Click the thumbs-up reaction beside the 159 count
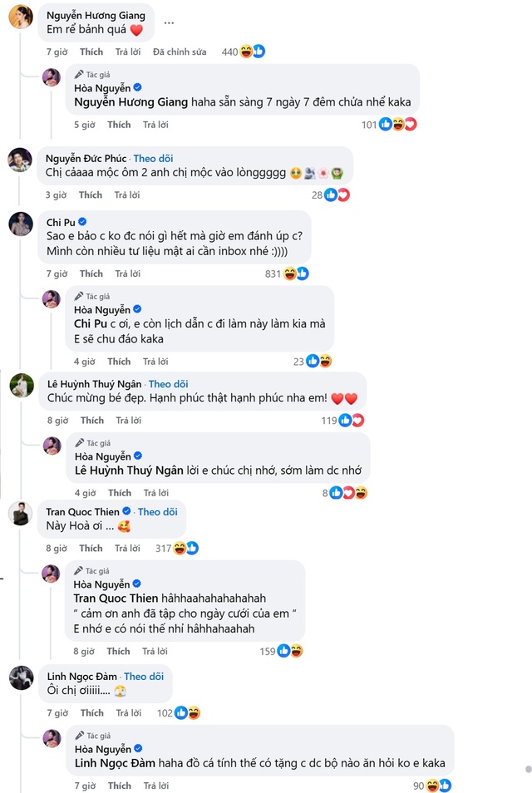This screenshot has width=532, height=793. [284, 651]
